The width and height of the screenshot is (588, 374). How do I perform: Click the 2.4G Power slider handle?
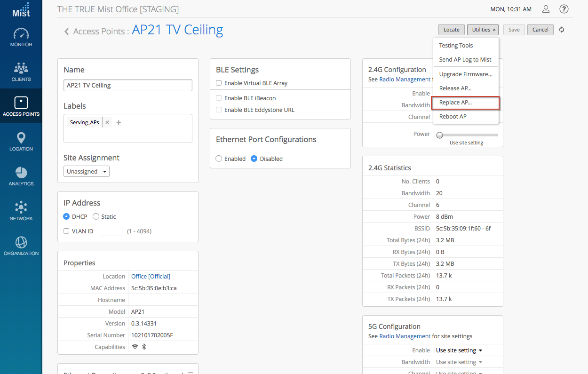439,135
